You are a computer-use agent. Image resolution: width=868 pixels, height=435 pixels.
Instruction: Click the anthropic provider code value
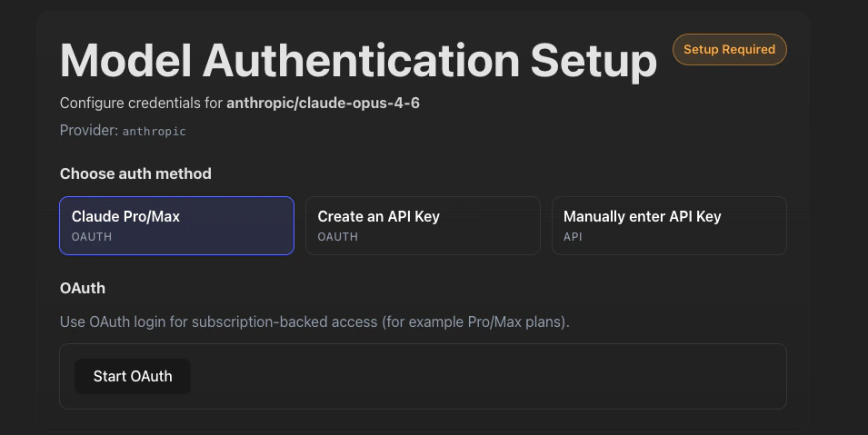pyautogui.click(x=155, y=132)
